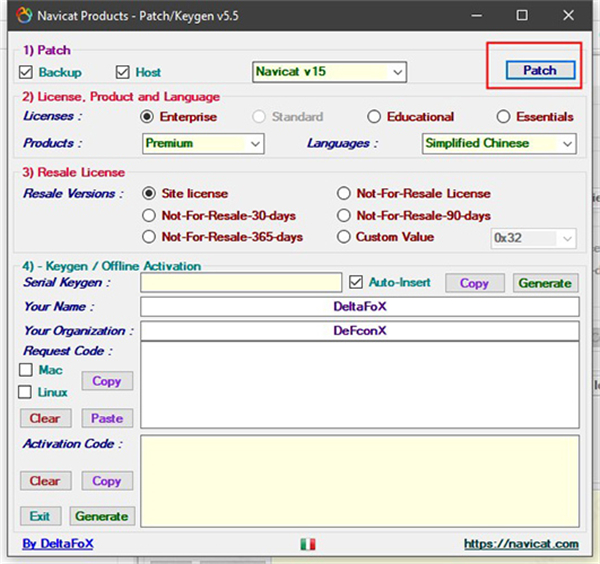Choose the Essentials license option
This screenshot has height=564, width=600.
pyautogui.click(x=503, y=117)
